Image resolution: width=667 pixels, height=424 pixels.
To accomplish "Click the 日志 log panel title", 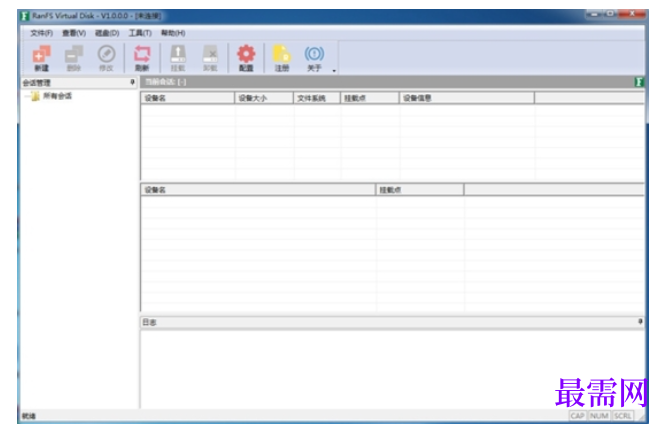I will point(149,322).
